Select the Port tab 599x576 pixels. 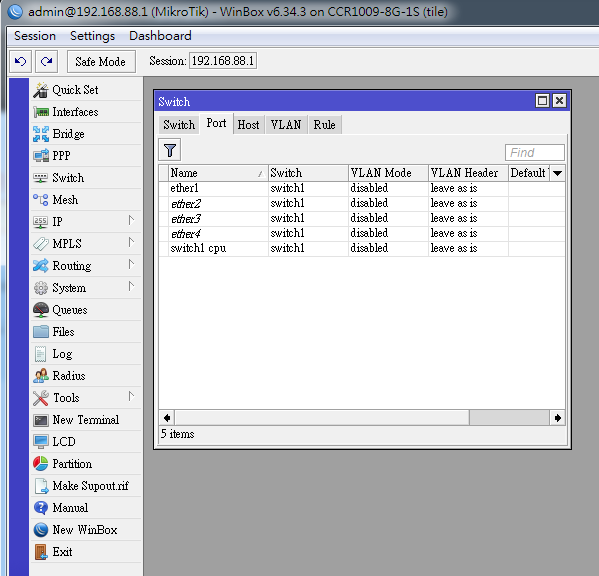(x=216, y=123)
